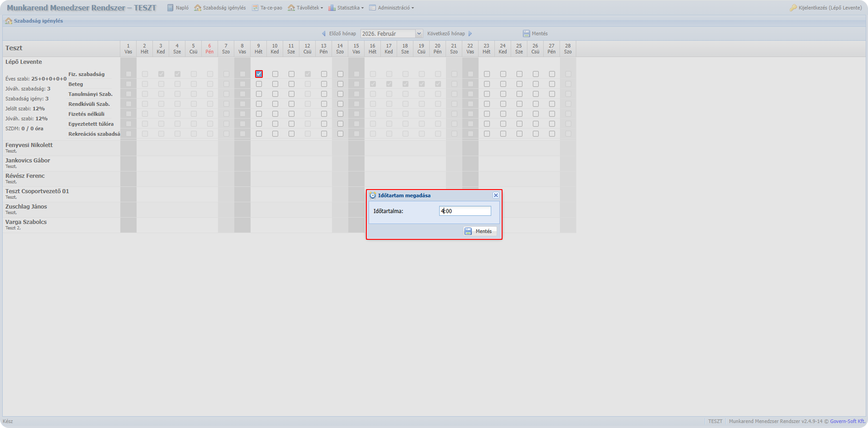Click the key icon next to Kijelentkezés
The width and height of the screenshot is (868, 428).
[793, 8]
